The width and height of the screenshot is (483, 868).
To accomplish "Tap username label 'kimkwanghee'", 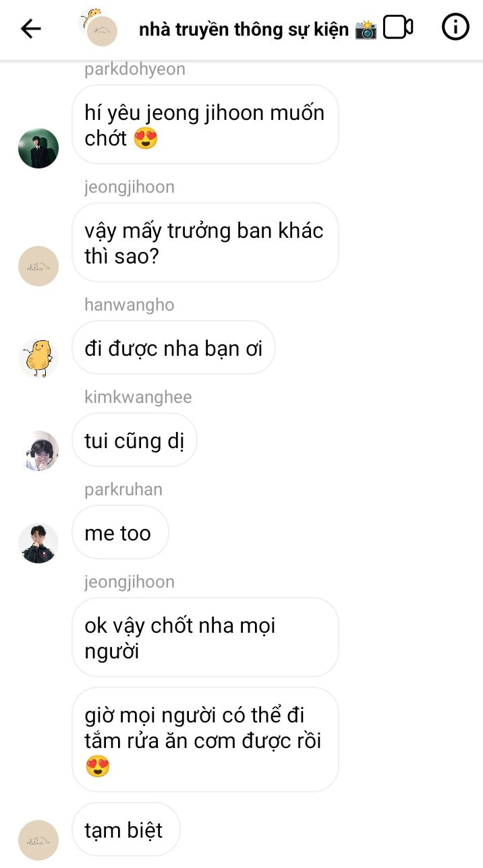I will click(x=138, y=397).
